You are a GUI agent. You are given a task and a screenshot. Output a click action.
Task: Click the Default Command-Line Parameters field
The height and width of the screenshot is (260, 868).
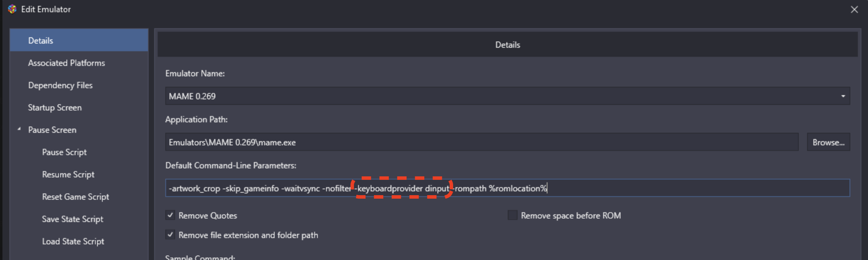click(507, 188)
